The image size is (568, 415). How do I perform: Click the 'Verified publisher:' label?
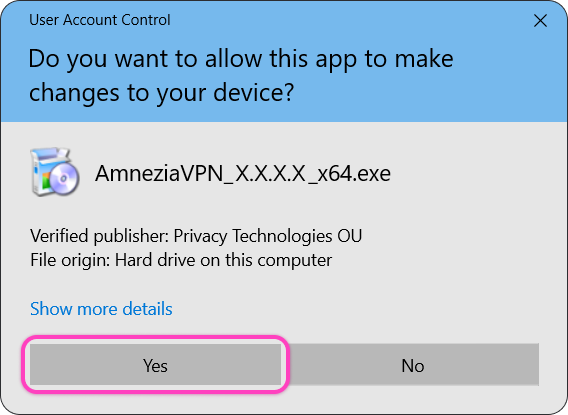tap(100, 236)
